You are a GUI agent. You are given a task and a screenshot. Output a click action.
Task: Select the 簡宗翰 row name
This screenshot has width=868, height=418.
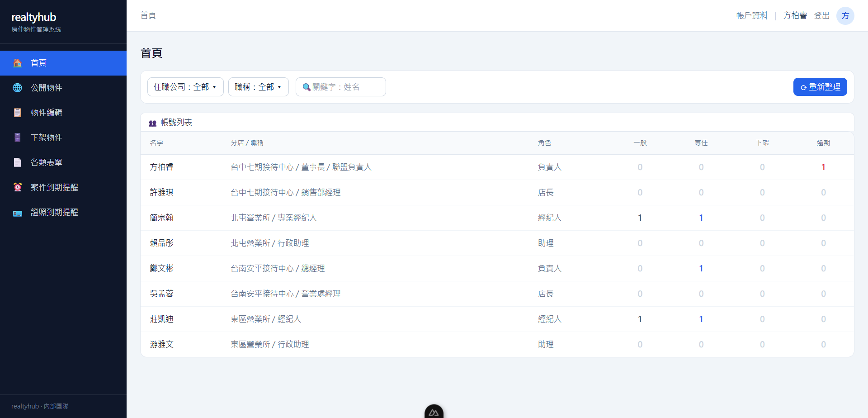pyautogui.click(x=162, y=218)
